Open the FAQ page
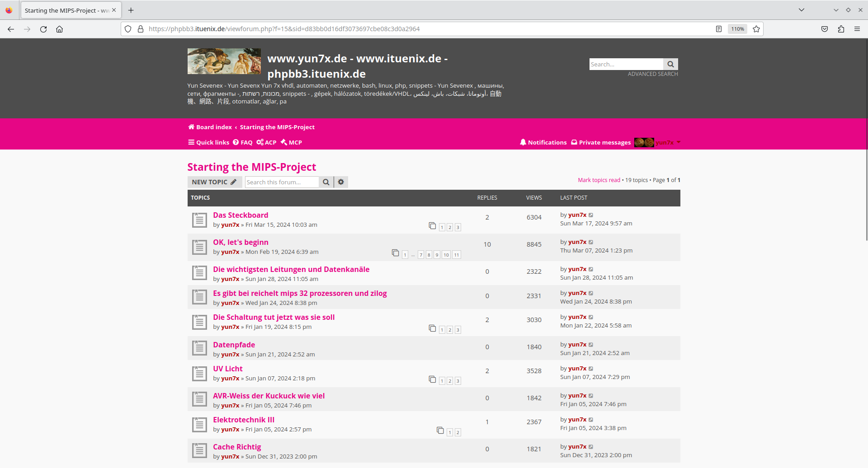This screenshot has height=468, width=868. [243, 142]
